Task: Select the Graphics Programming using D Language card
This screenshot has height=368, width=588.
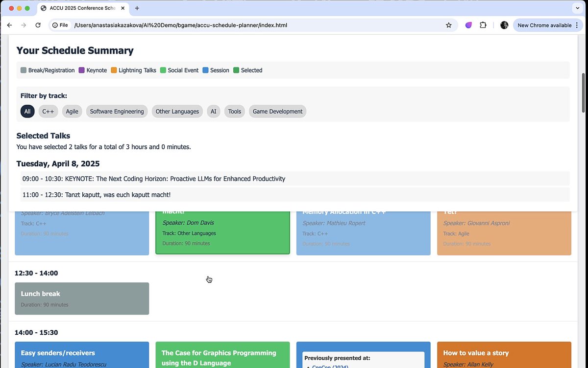Action: click(x=222, y=355)
